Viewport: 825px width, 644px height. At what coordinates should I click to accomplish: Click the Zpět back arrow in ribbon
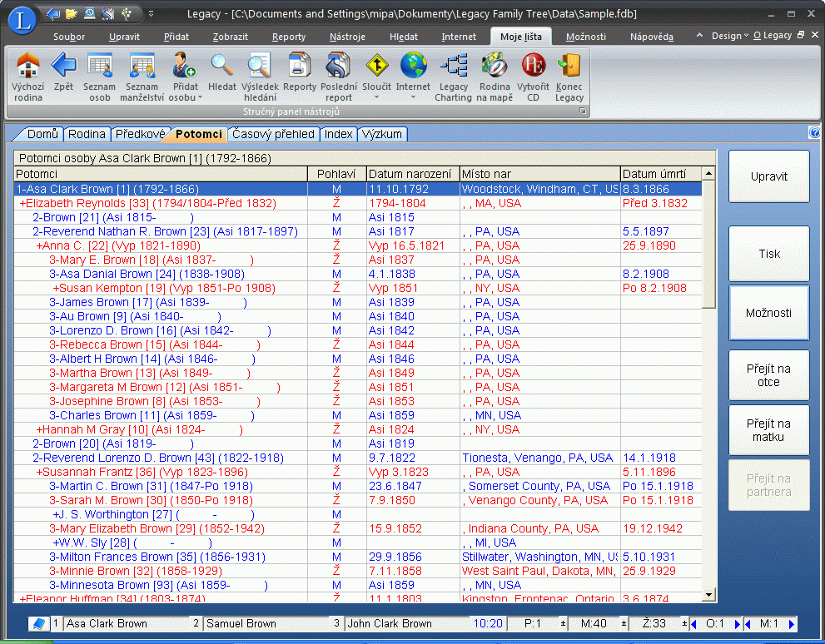63,72
